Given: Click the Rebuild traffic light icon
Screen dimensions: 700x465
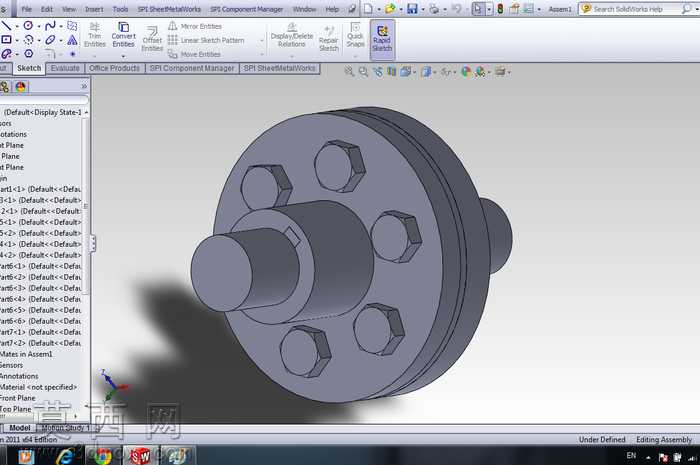Looking at the screenshot, I should (x=500, y=8).
